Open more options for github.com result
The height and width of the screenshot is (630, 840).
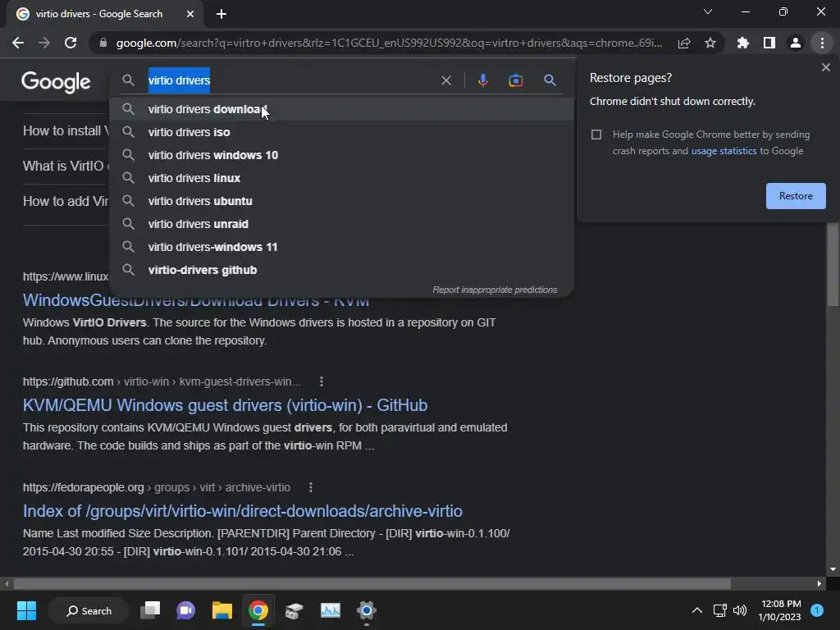322,382
